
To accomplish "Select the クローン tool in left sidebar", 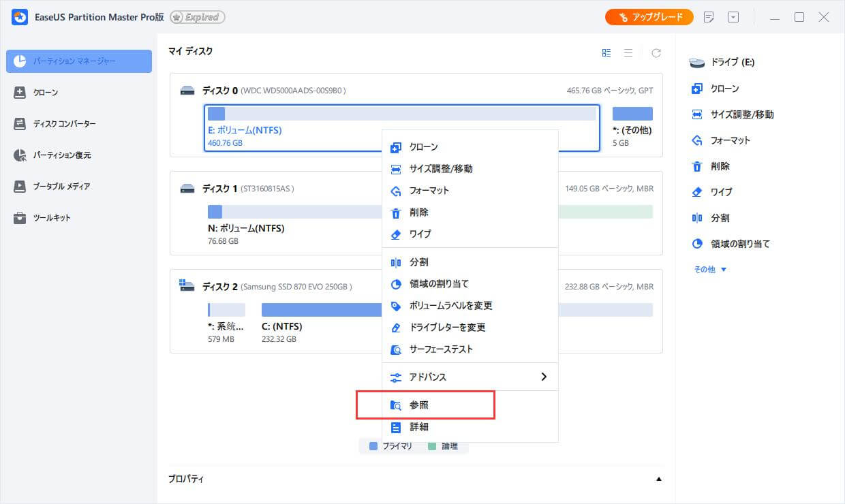I will click(x=45, y=92).
